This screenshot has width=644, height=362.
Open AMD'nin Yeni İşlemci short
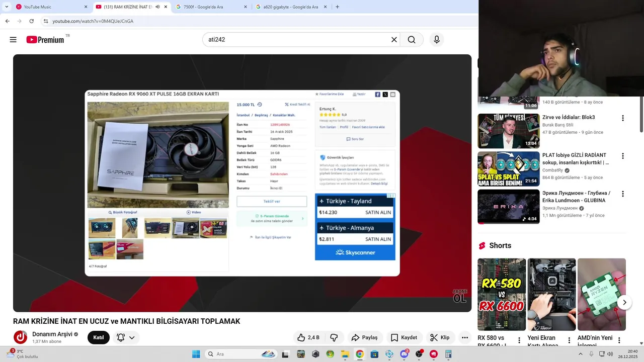pos(602,294)
